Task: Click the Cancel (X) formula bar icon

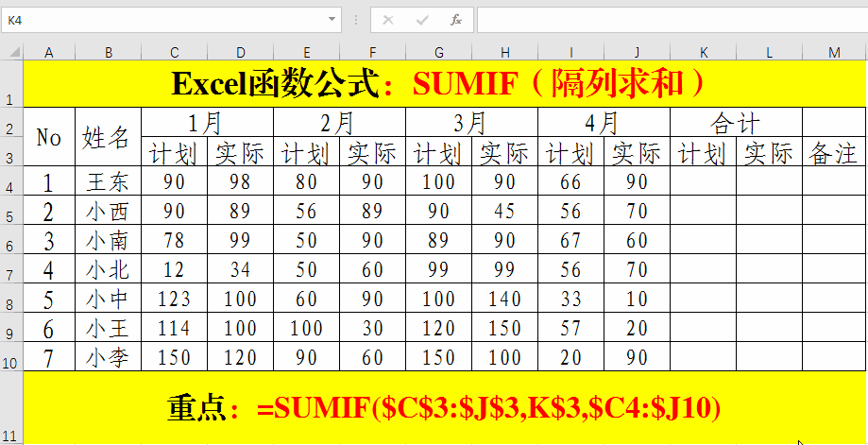Action: (388, 21)
